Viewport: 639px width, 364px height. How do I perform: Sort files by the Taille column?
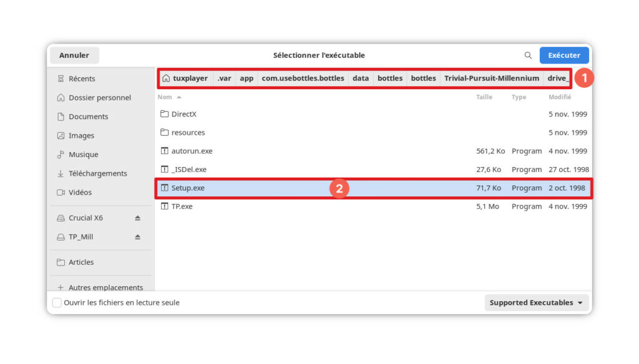coord(484,97)
